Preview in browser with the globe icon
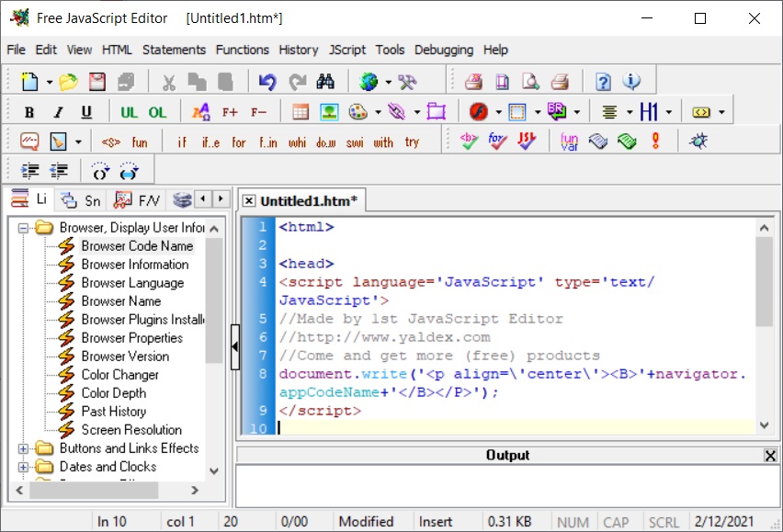The image size is (783, 532). coord(369,82)
